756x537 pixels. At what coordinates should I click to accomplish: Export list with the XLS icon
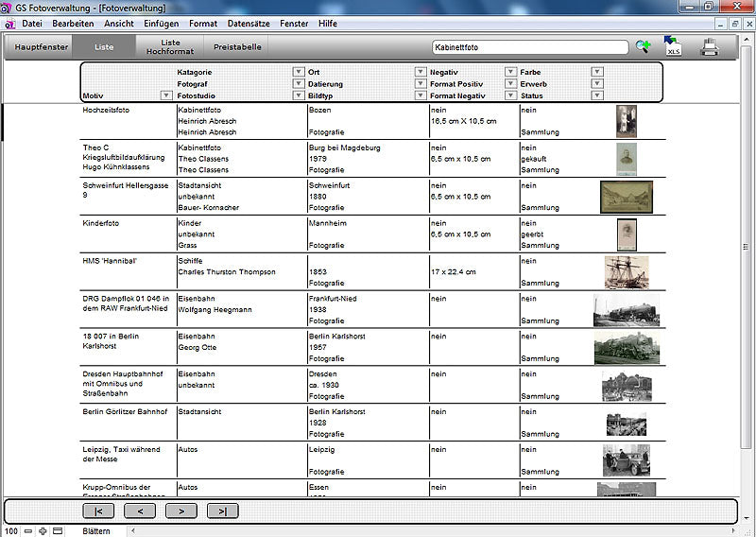pyautogui.click(x=673, y=46)
